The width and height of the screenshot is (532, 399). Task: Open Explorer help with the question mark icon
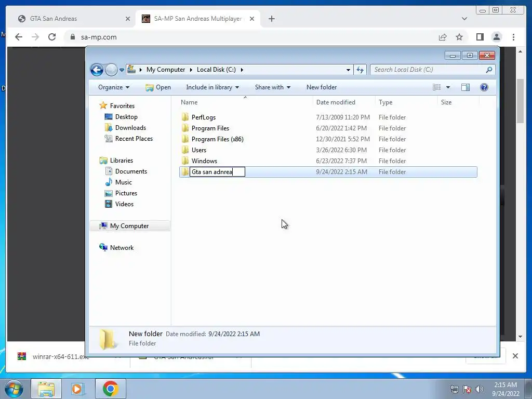(x=484, y=87)
